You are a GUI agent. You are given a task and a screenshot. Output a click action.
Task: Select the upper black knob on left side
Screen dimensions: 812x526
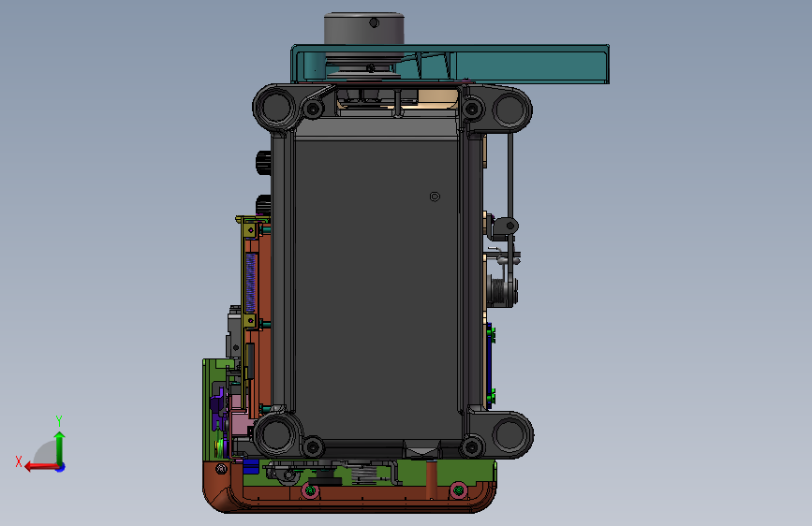click(x=263, y=163)
